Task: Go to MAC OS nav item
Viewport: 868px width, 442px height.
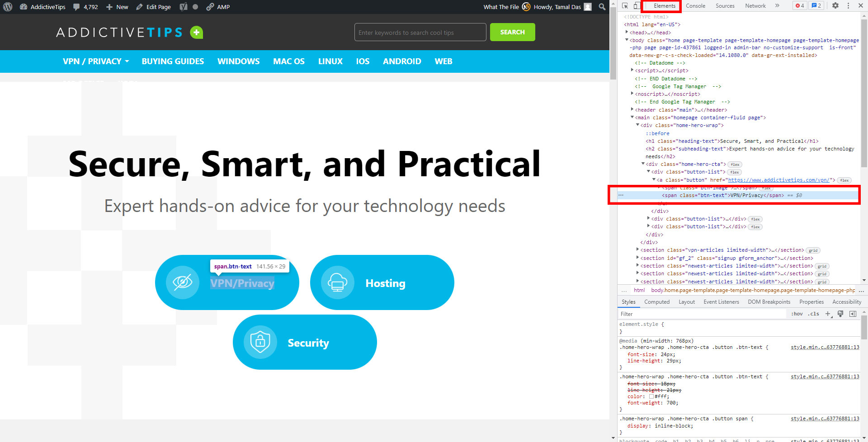Action: point(289,61)
